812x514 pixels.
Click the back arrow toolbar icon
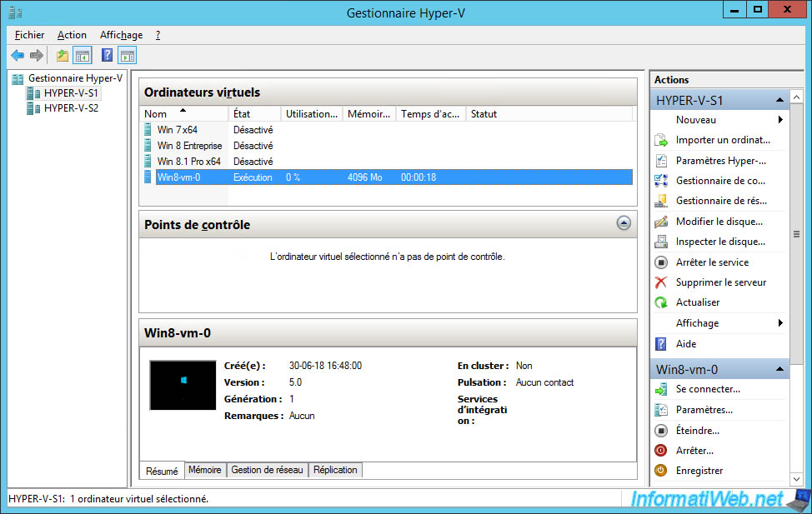[x=18, y=56]
